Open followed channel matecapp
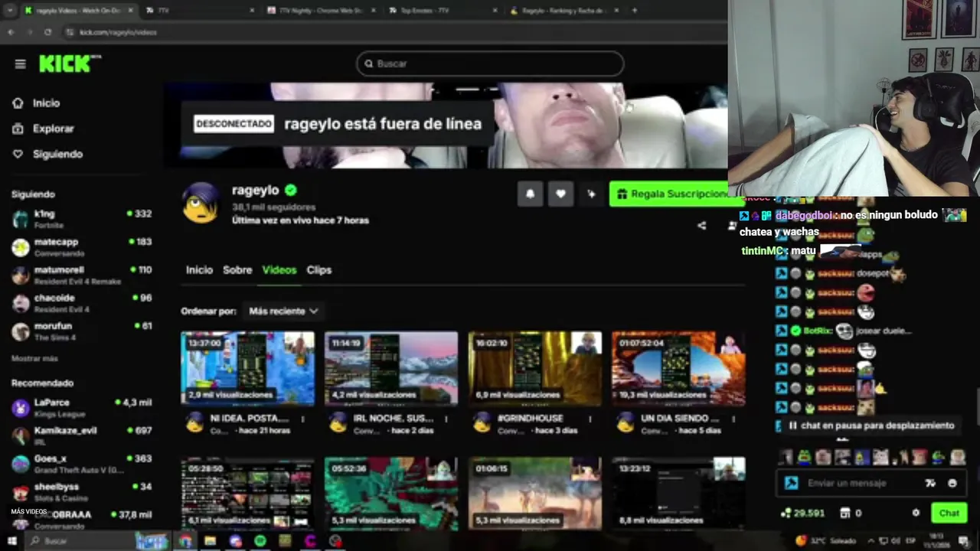This screenshot has height=551, width=980. pos(81,246)
